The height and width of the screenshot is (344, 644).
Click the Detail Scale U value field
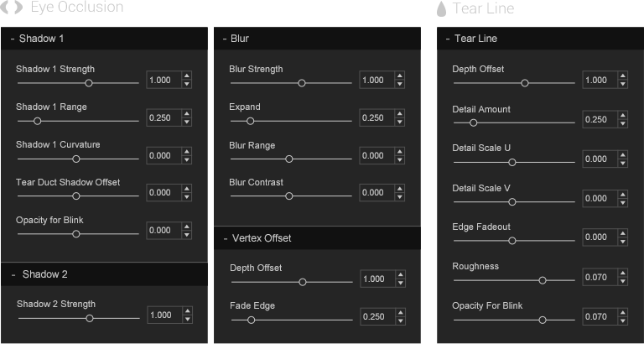598,159
